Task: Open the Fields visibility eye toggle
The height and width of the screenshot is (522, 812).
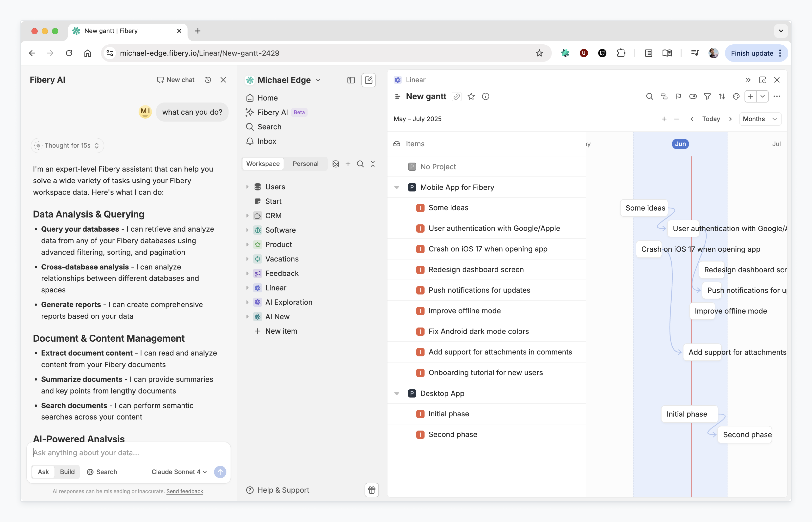Action: point(693,97)
